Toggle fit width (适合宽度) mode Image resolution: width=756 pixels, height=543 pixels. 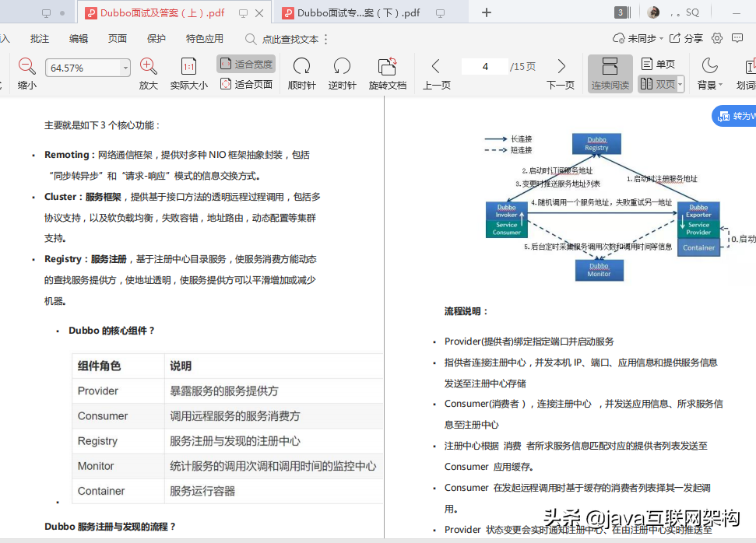(x=246, y=64)
